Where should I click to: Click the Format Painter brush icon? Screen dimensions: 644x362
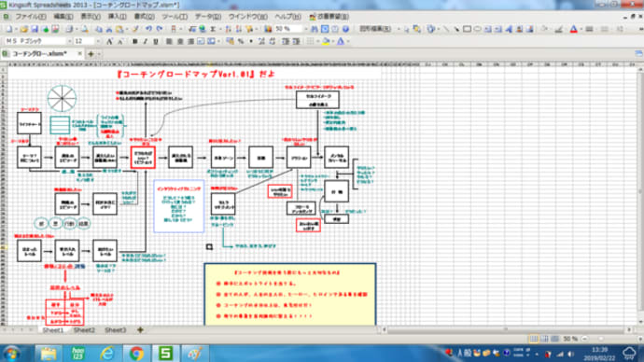click(x=135, y=29)
